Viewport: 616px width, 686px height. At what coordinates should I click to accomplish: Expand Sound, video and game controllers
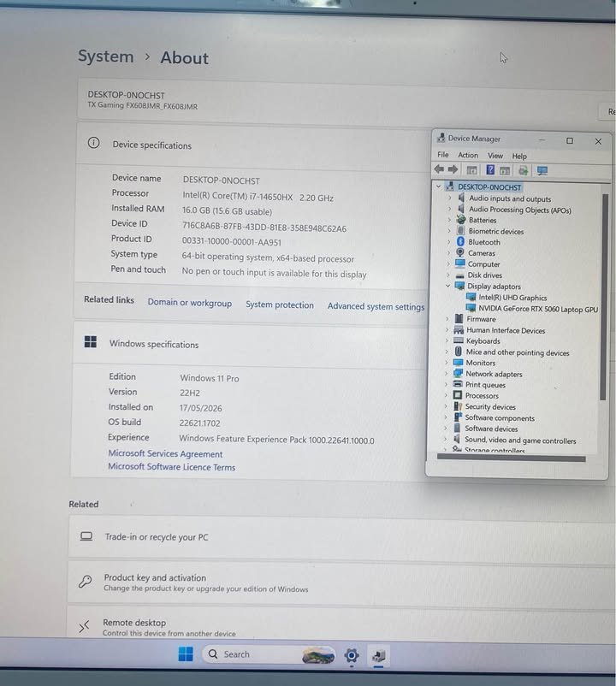point(446,439)
